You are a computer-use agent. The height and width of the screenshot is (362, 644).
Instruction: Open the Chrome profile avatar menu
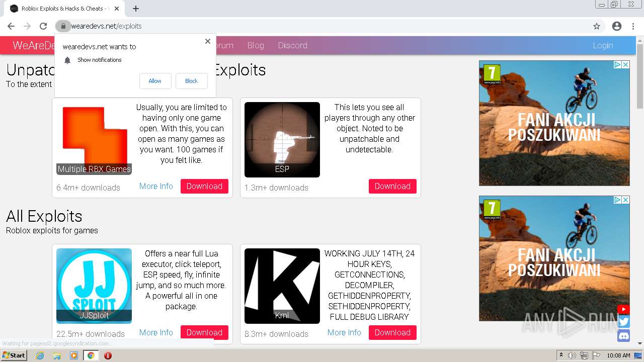coord(617,26)
